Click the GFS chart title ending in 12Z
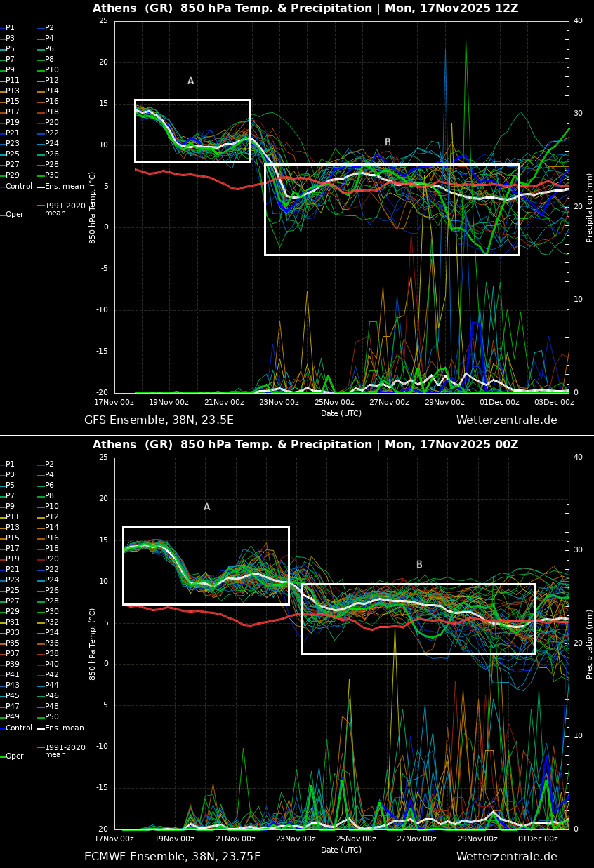This screenshot has height=868, width=594. pos(305,8)
